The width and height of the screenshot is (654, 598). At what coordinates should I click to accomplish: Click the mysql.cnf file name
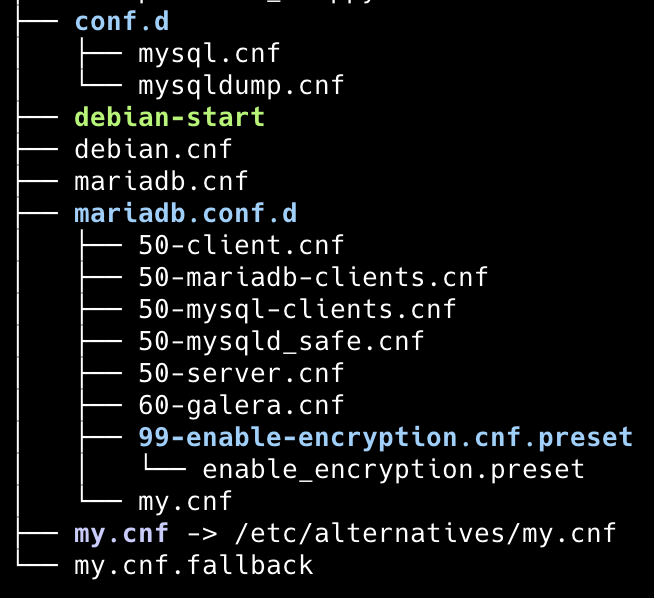pos(209,54)
